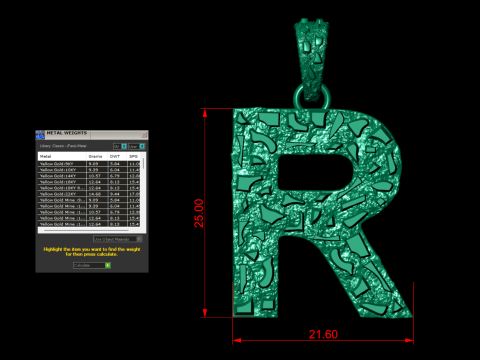Viewport: 480px width, 360px height.
Task: Click the 9.44 DWT value cell
Action: point(118,194)
